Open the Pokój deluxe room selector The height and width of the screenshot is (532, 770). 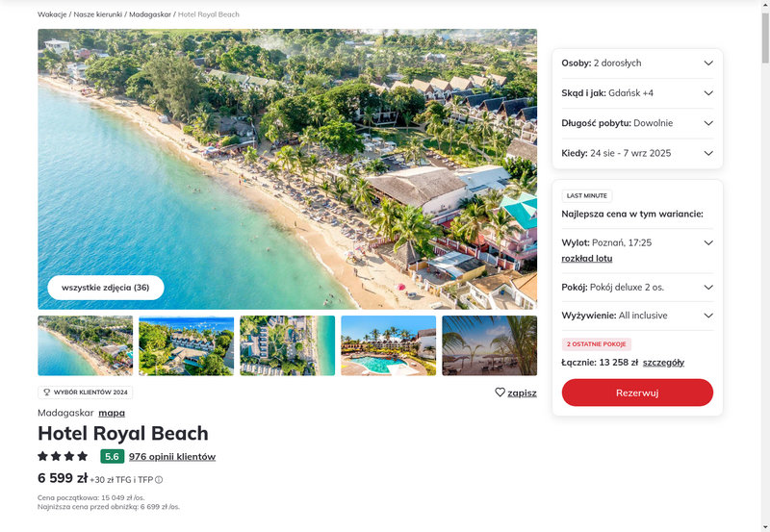click(x=637, y=287)
